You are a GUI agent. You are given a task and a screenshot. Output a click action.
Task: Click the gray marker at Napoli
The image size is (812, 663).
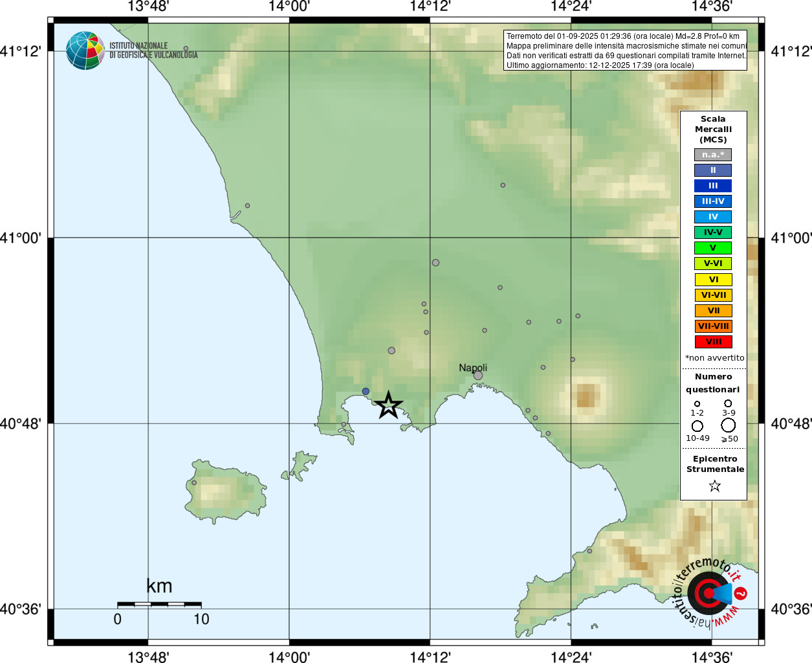[x=478, y=376]
